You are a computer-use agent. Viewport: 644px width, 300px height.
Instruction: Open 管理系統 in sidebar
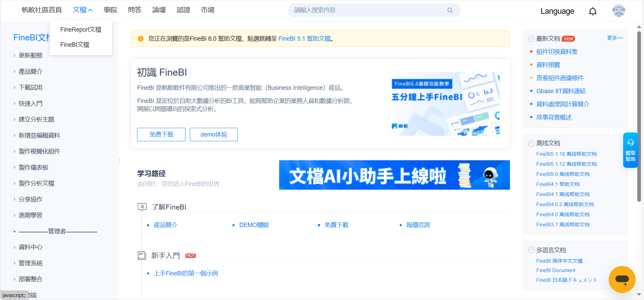31,263
